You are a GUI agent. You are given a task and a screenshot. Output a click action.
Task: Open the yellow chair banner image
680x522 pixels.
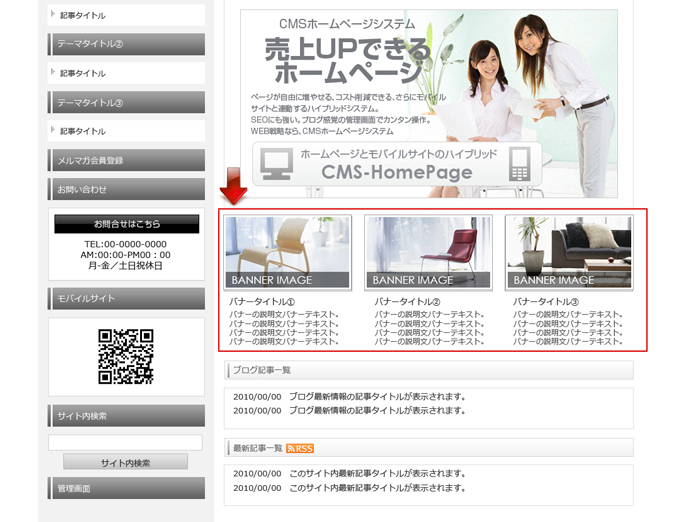(x=288, y=253)
